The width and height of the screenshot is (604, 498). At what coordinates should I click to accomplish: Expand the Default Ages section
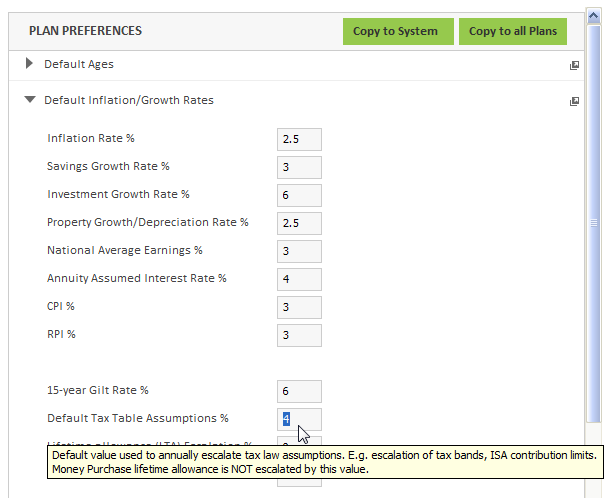29,63
